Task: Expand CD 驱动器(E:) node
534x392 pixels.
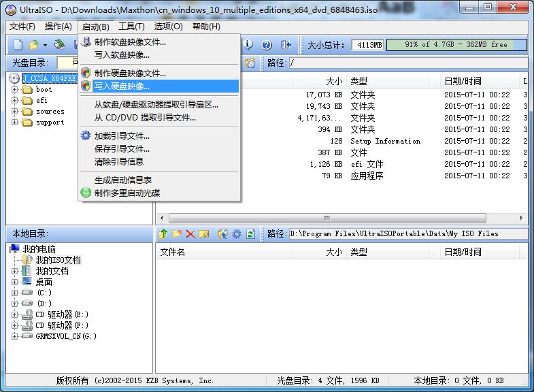Action: (14, 314)
